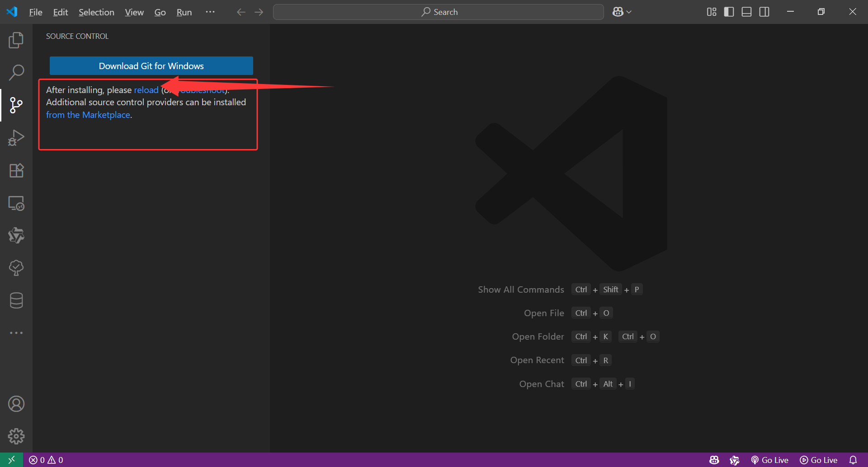Open notifications bell
The width and height of the screenshot is (868, 467).
853,460
